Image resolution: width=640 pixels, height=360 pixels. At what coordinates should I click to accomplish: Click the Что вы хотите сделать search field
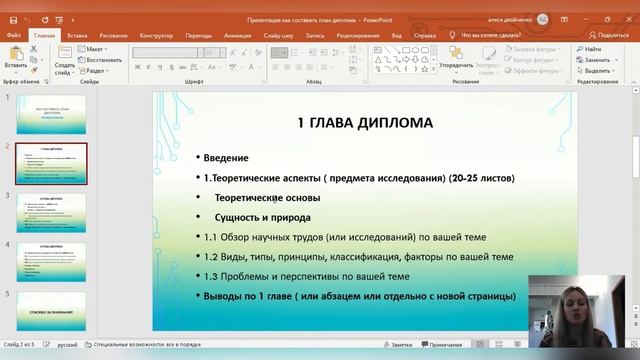[x=491, y=36]
